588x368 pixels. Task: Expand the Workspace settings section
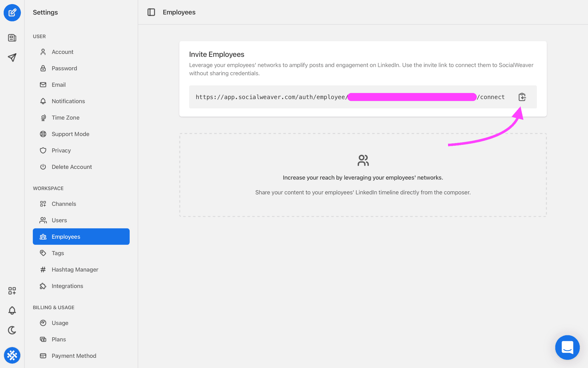pyautogui.click(x=48, y=188)
